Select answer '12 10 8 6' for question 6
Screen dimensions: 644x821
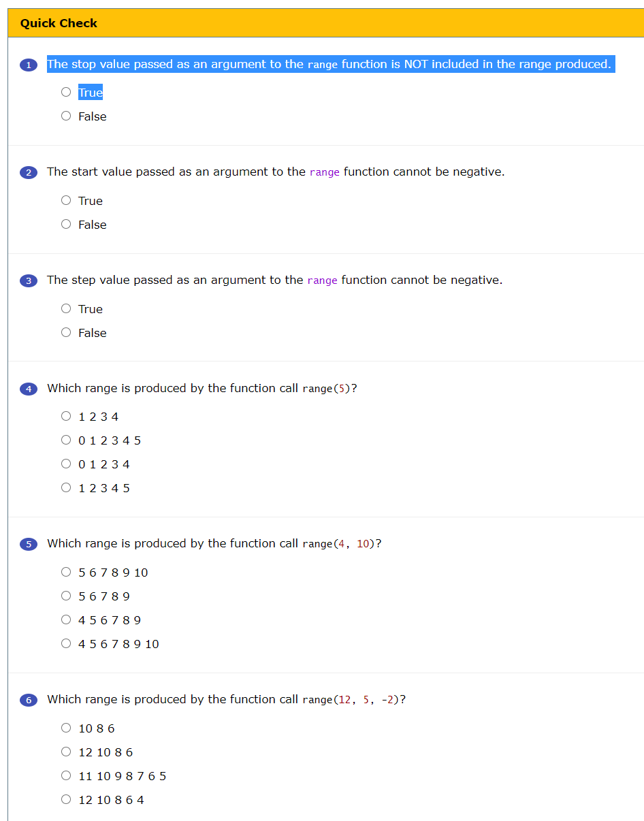(x=65, y=752)
